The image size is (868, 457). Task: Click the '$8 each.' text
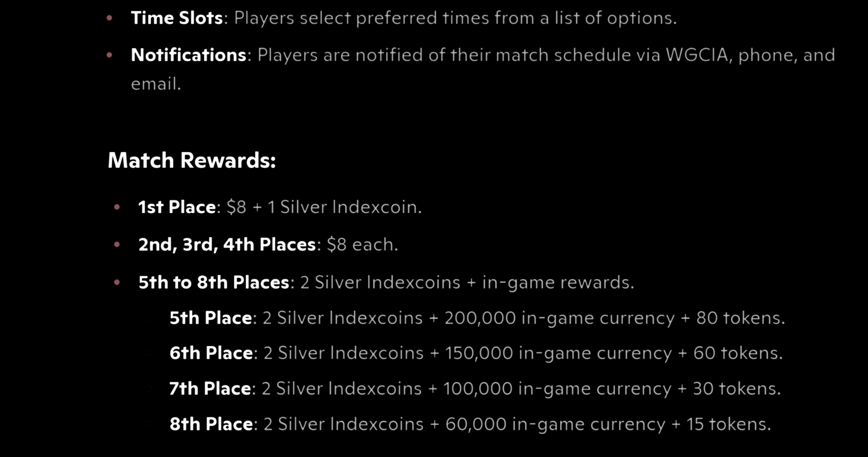pyautogui.click(x=363, y=244)
